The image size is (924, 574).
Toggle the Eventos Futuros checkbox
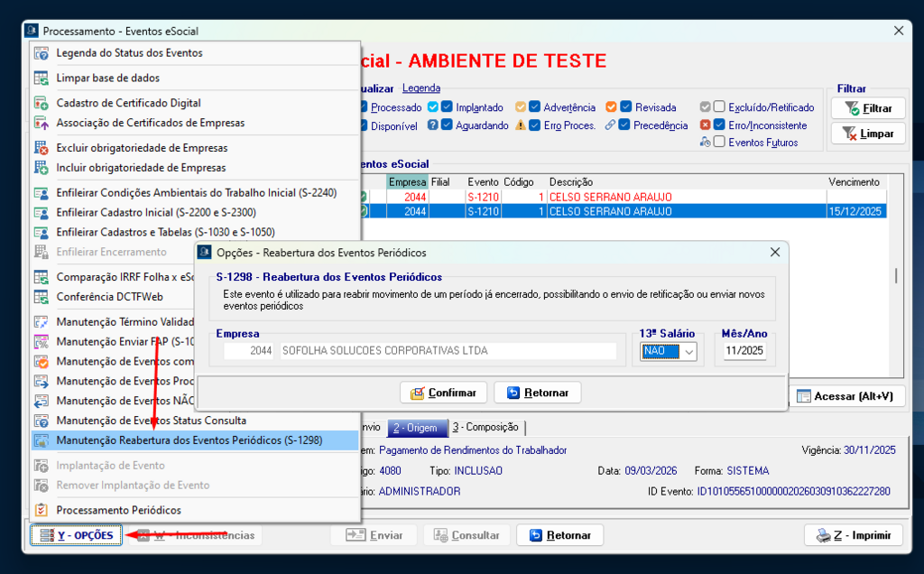click(719, 142)
